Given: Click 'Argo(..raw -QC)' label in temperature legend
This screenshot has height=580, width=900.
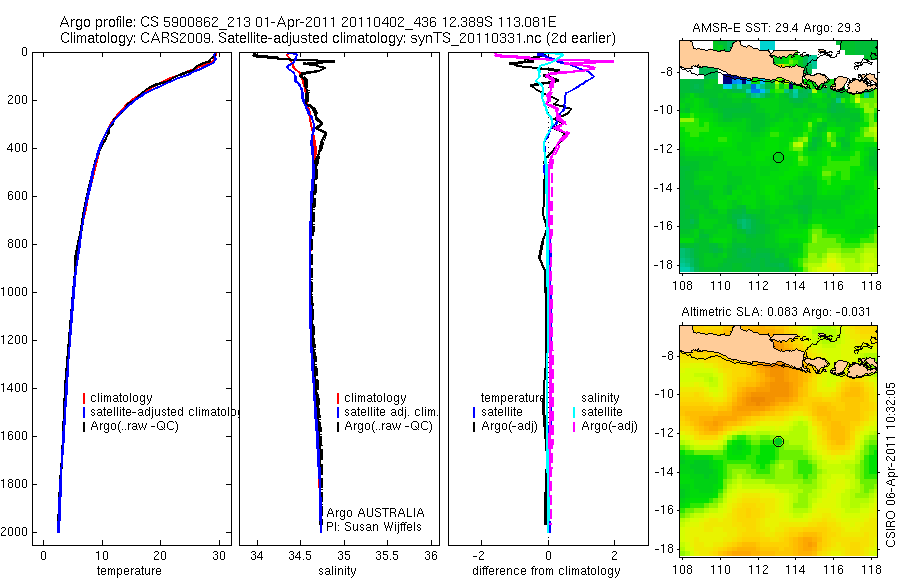Looking at the screenshot, I should point(134,427).
